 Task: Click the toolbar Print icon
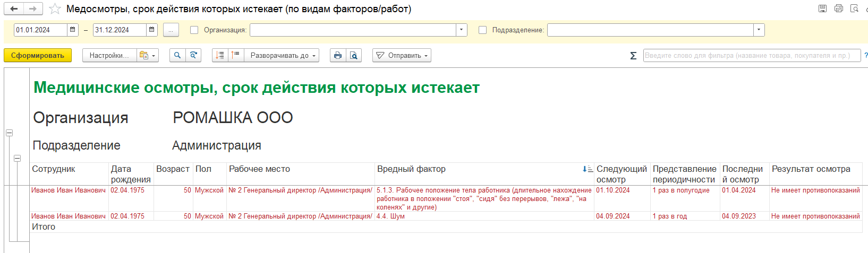tap(338, 55)
